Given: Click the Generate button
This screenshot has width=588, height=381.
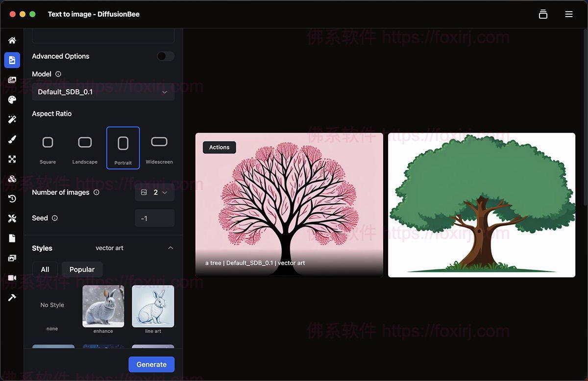Looking at the screenshot, I should [151, 364].
